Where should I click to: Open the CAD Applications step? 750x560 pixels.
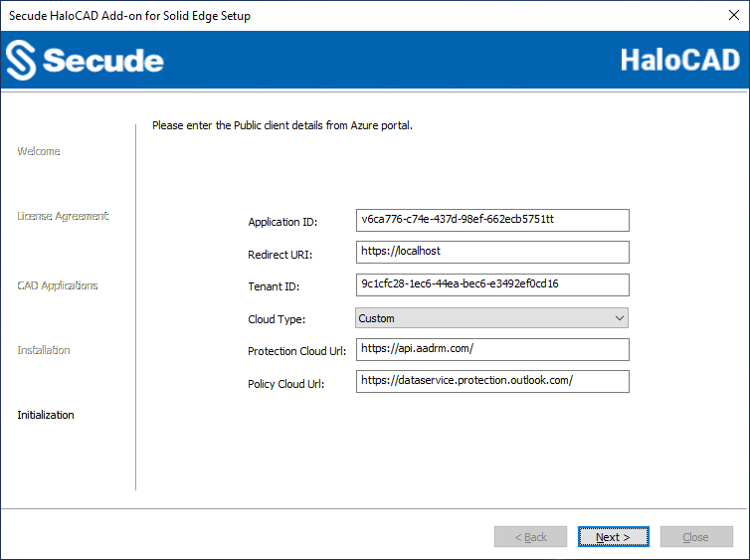click(x=58, y=285)
